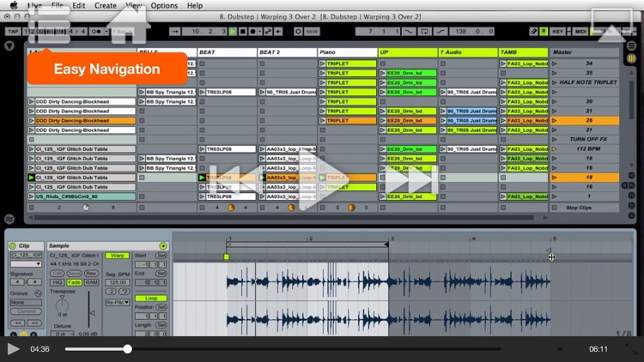Screen dimensions: 644x362
Task: Open the 1 Bar quantization menu
Action: (123, 31)
